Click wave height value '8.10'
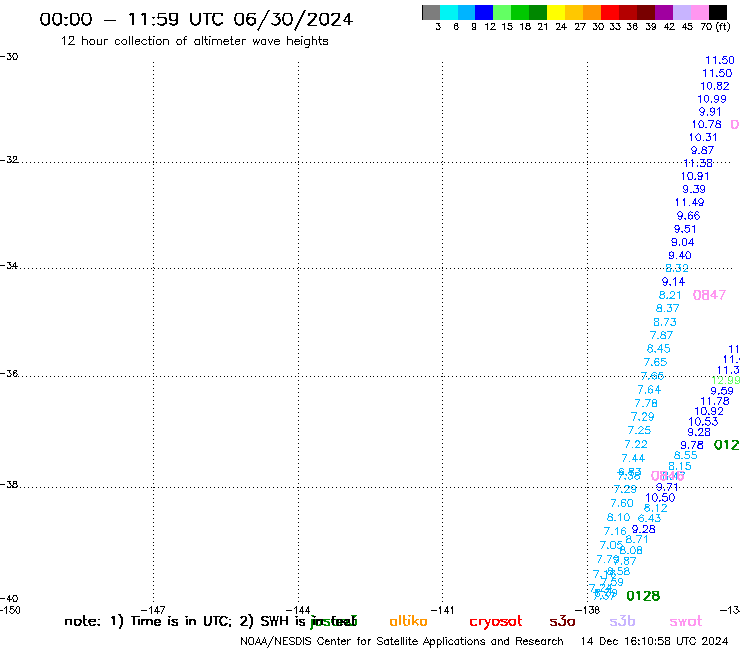 (618, 517)
